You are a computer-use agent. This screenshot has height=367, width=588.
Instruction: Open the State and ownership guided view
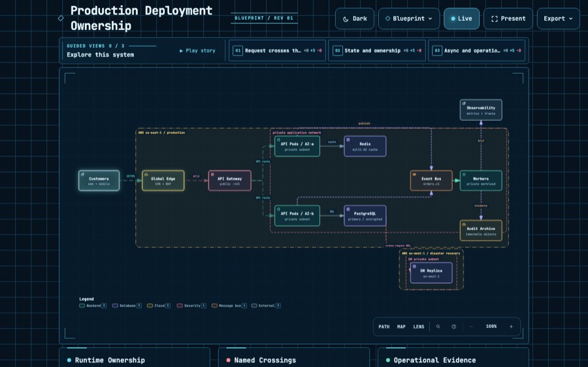pyautogui.click(x=377, y=50)
